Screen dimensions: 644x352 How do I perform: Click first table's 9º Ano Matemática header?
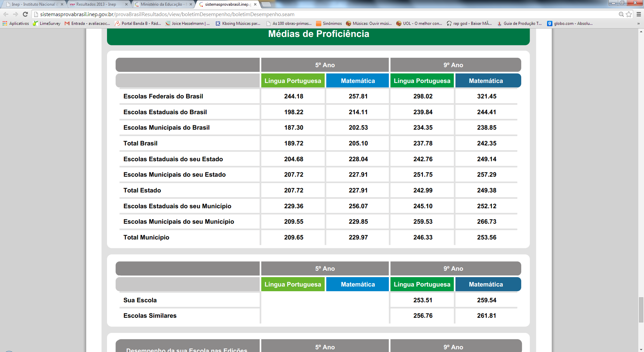[488, 81]
